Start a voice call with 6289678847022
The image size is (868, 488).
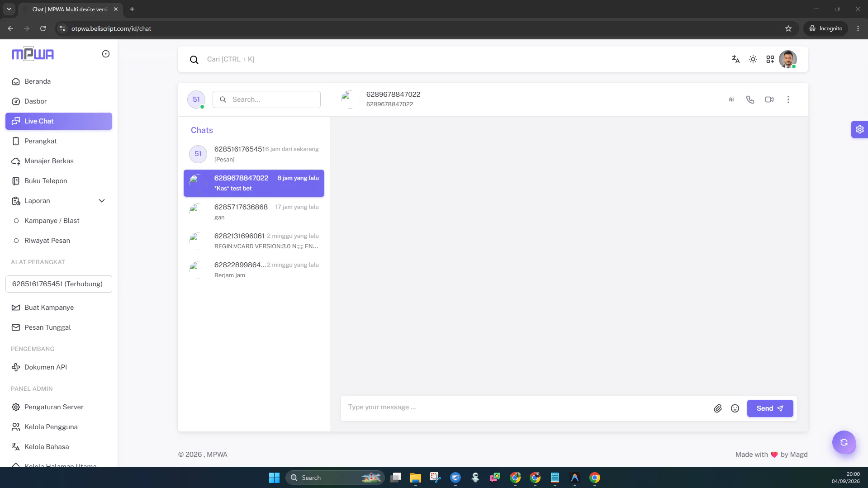(x=750, y=99)
